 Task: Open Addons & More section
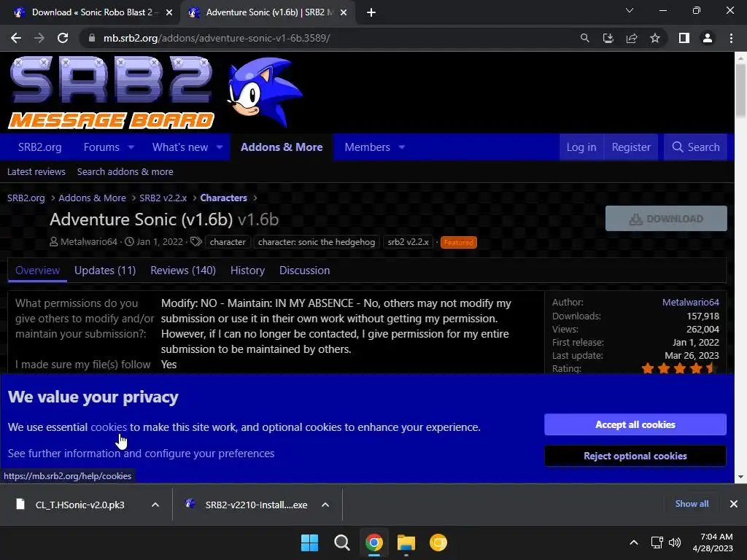click(x=282, y=147)
